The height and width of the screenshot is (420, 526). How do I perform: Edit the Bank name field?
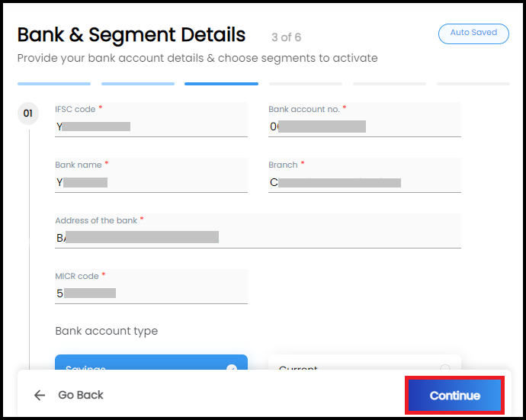[151, 175]
